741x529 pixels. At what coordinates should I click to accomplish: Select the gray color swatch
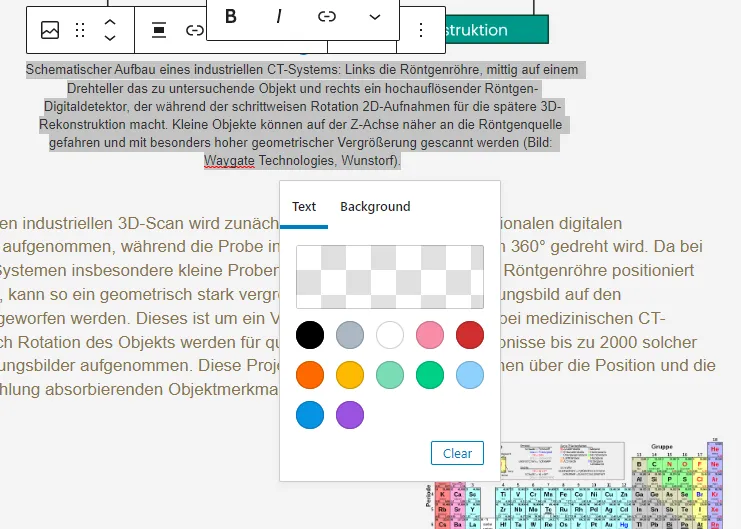[350, 335]
